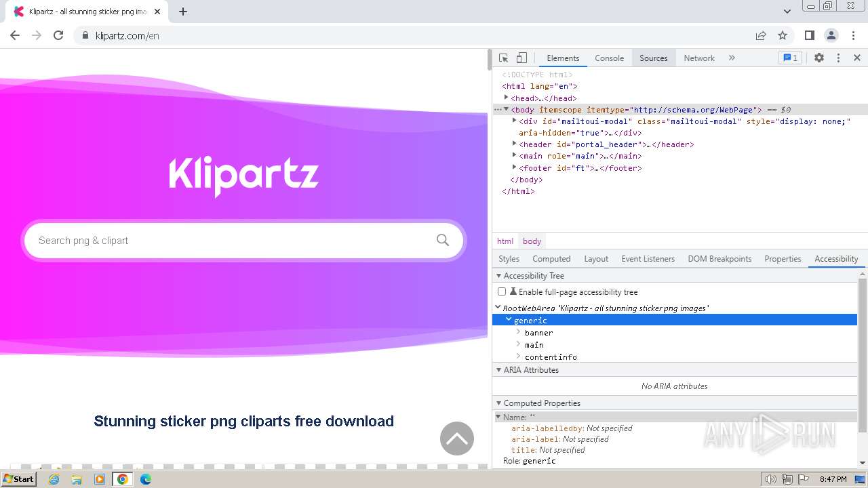Screen dimensions: 868x488
Task: Open Microsoft Edge from taskbar
Action: [145, 479]
